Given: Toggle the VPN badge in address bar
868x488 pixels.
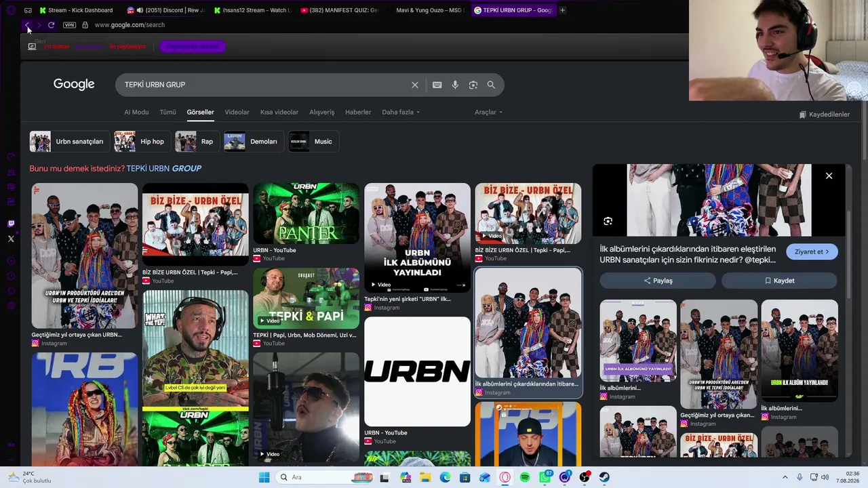Looking at the screenshot, I should 69,25.
